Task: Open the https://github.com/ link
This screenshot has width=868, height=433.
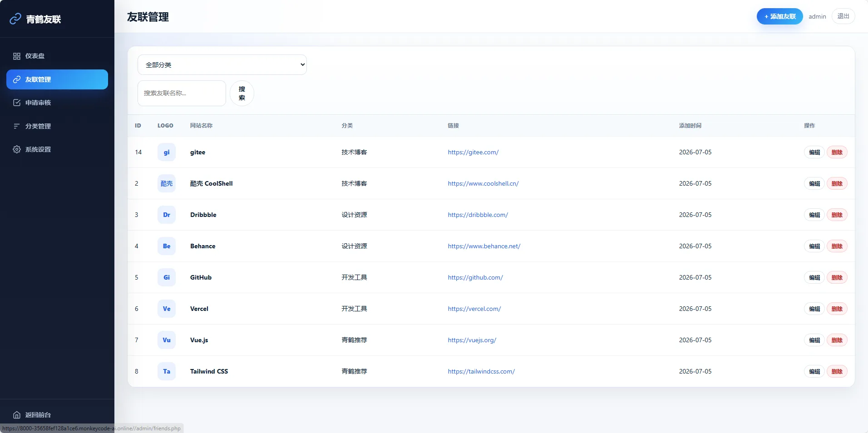Action: [x=475, y=277]
